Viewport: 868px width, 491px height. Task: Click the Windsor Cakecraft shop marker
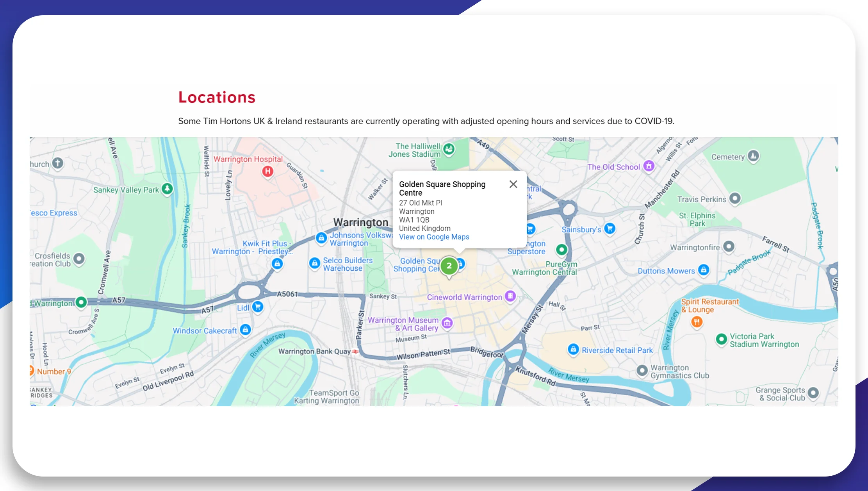point(245,330)
